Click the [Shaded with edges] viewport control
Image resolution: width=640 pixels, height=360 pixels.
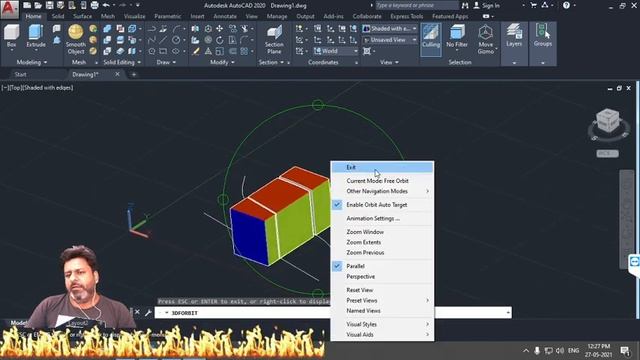click(x=48, y=87)
